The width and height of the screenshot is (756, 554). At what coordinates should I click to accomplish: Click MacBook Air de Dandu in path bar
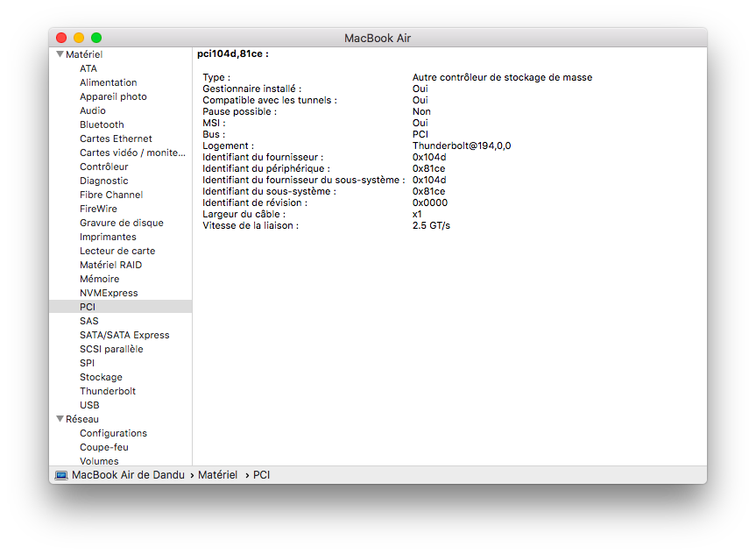128,475
